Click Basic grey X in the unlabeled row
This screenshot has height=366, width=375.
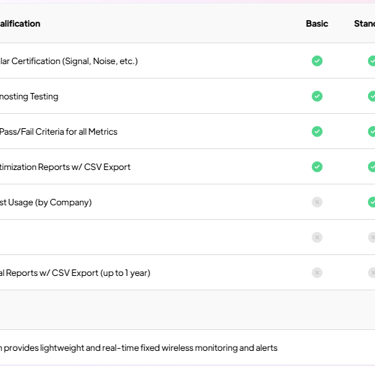tap(317, 237)
